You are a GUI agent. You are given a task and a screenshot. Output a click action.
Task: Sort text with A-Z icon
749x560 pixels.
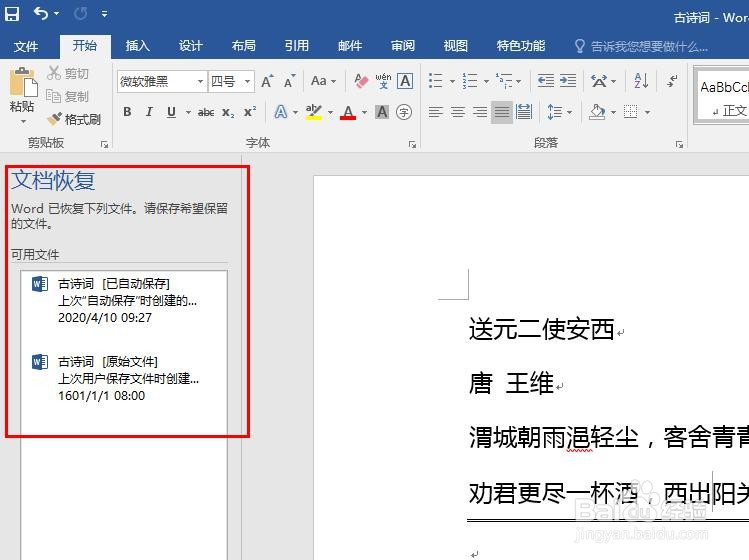pos(641,81)
